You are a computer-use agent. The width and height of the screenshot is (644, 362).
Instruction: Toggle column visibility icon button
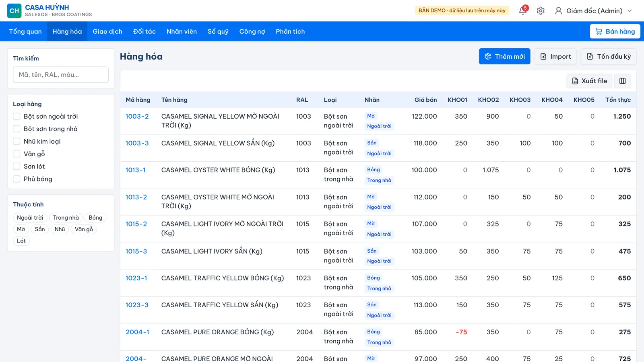(622, 81)
